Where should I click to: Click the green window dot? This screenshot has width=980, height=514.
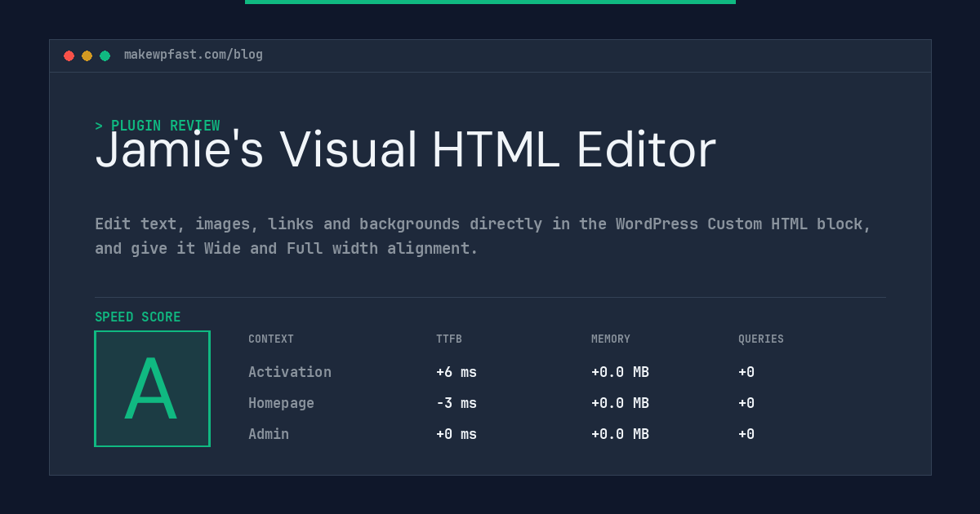(105, 55)
